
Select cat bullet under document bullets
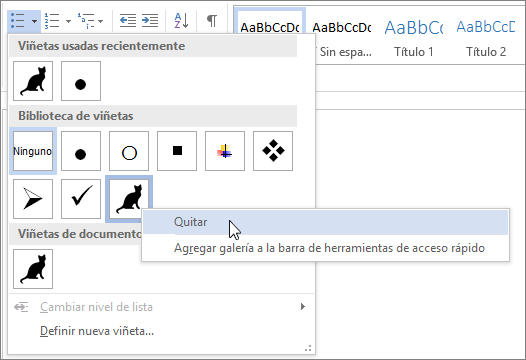coord(33,269)
